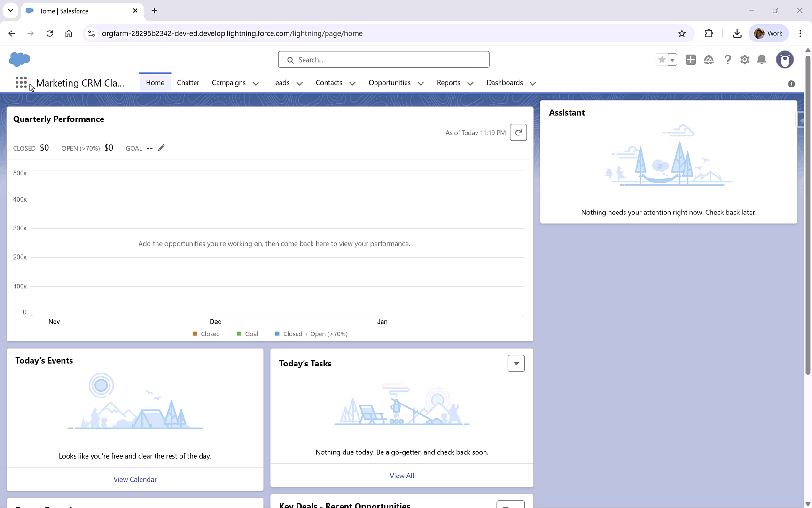The image size is (812, 508).
Task: Check Notifications with the bell icon
Action: pyautogui.click(x=762, y=60)
